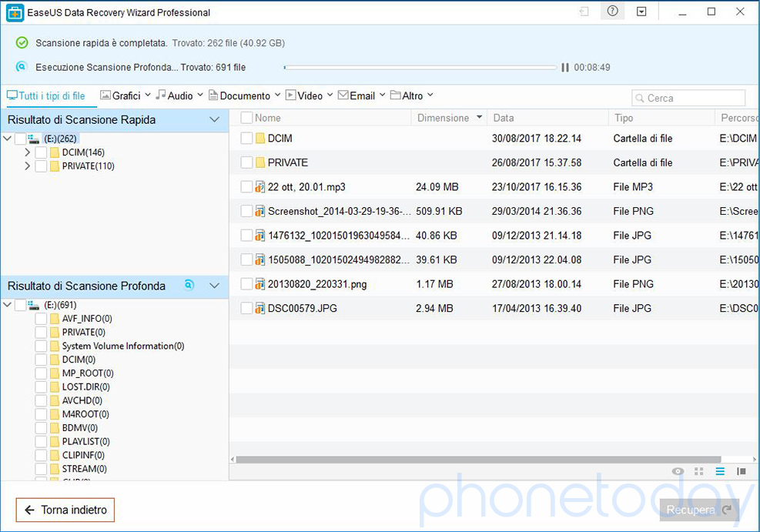The height and width of the screenshot is (532, 760).
Task: Tick the 22 ott, 20.01.mp3 checkbox
Action: [246, 187]
